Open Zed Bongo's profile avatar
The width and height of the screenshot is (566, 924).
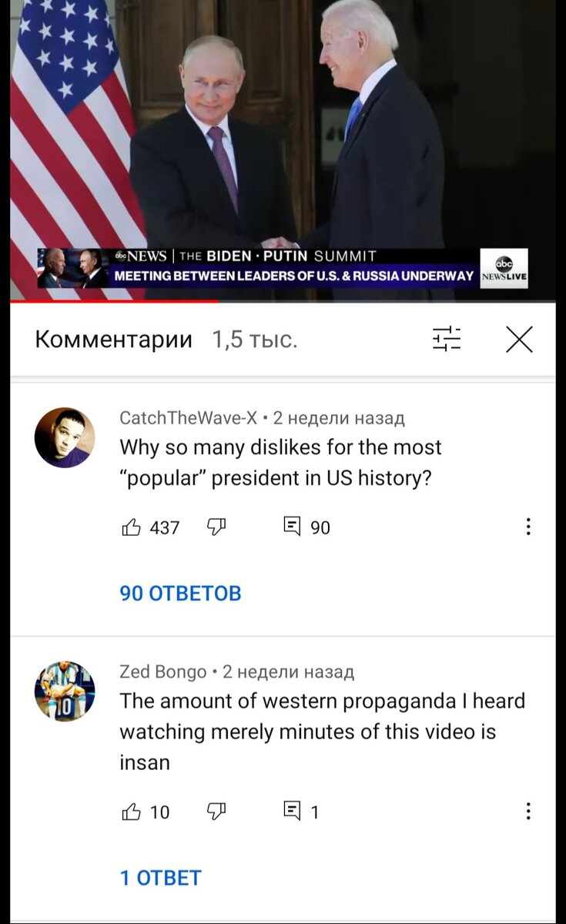[x=65, y=691]
